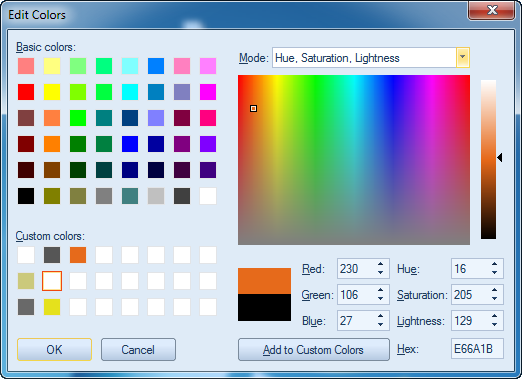Click the vertical lightness gradient bar
The image size is (522, 379).
pos(488,159)
